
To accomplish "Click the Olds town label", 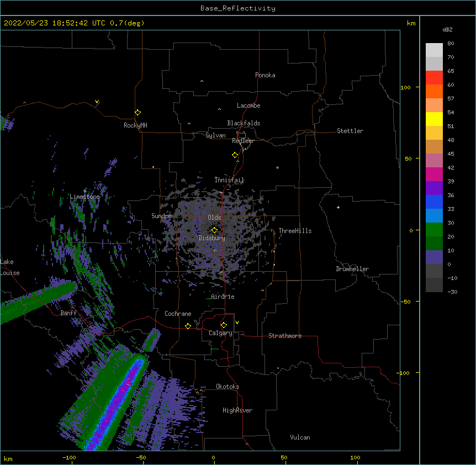I will [214, 218].
